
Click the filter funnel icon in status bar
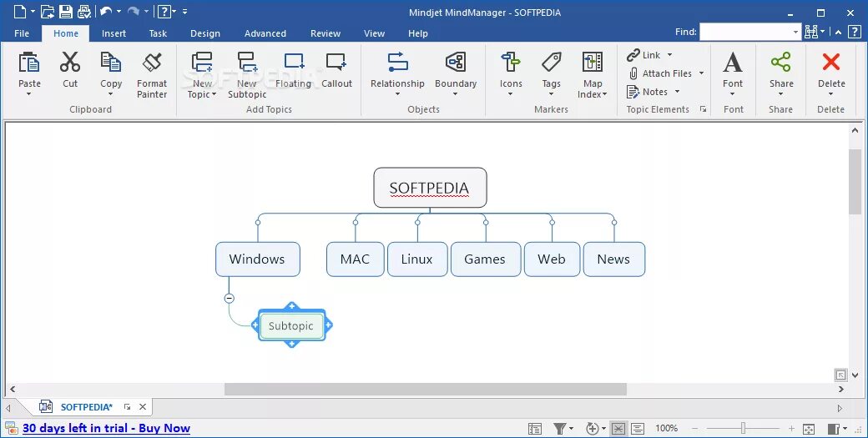pyautogui.click(x=560, y=428)
